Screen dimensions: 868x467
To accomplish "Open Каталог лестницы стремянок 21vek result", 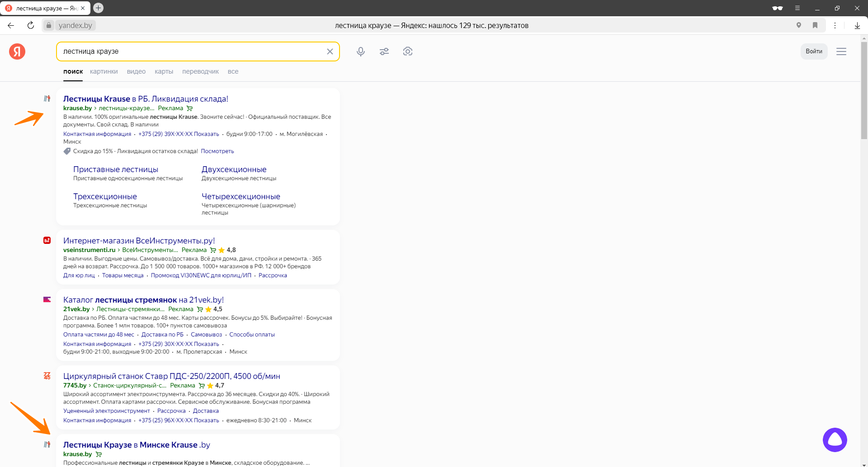I will point(143,300).
